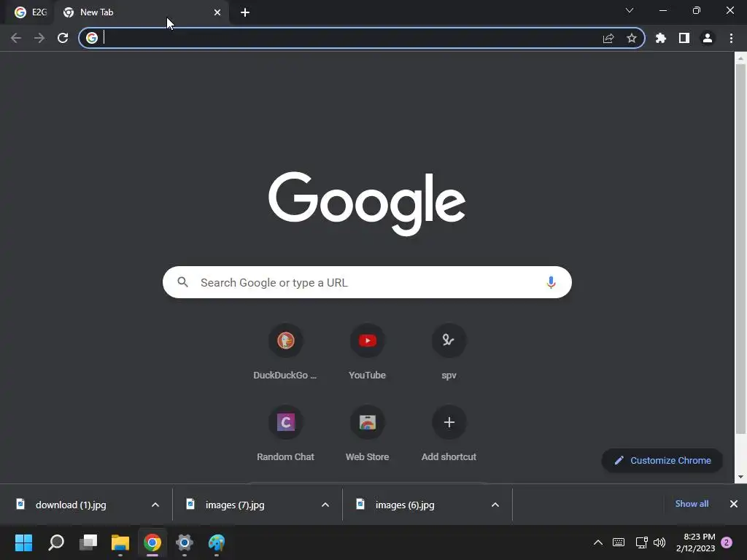747x560 pixels.
Task: Click Show all downloads link
Action: 692,504
